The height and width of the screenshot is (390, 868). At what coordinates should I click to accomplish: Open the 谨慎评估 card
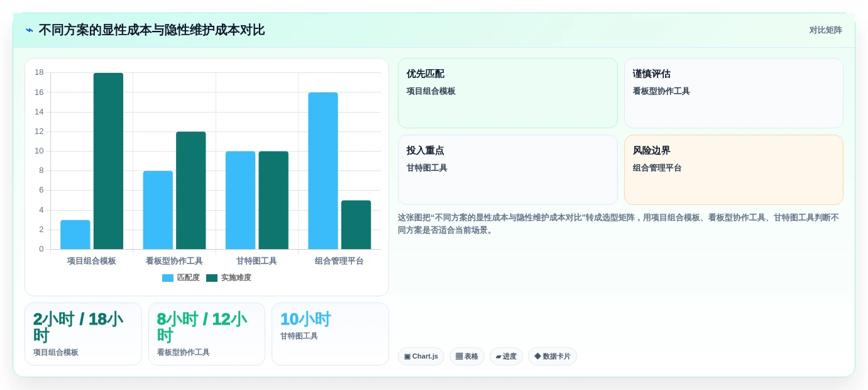pos(733,93)
